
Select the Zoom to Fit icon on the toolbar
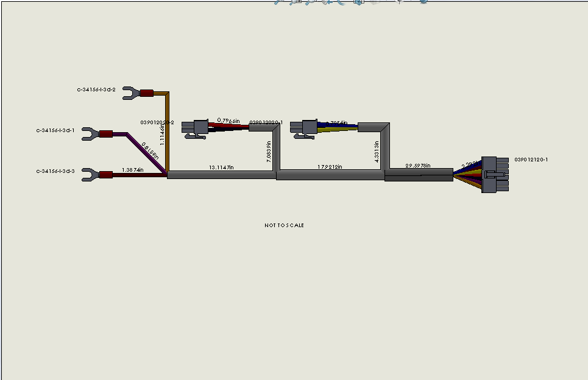(277, 3)
